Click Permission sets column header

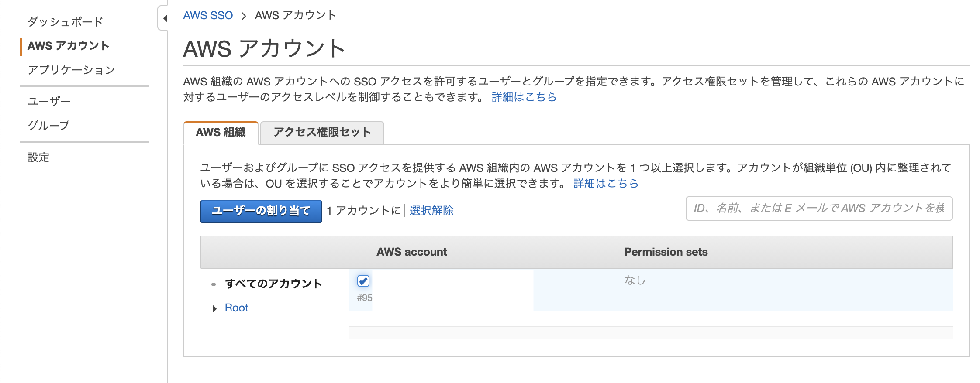pyautogui.click(x=666, y=252)
